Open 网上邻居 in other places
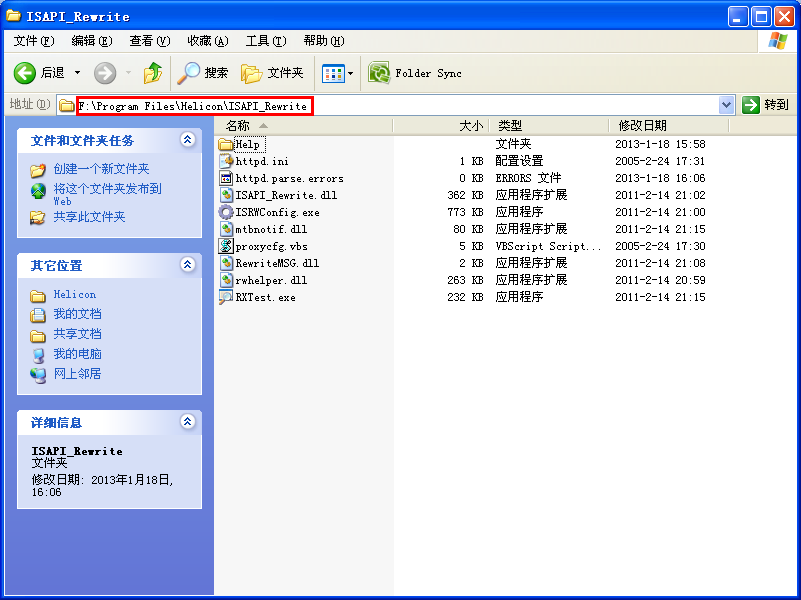Screen dimensions: 801x600 tap(77, 374)
